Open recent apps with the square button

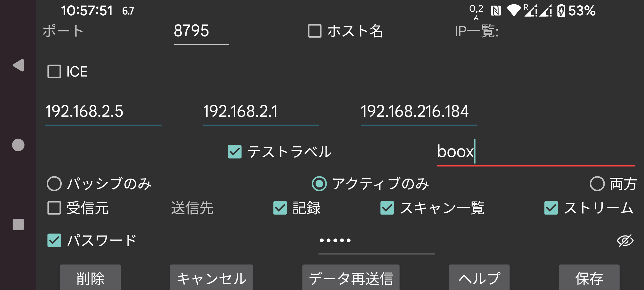18,224
